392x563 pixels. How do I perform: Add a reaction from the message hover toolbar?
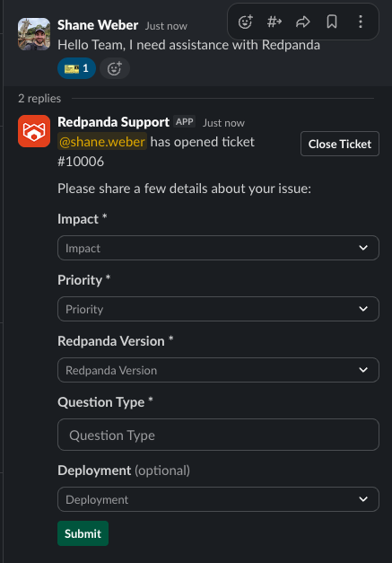(x=245, y=22)
